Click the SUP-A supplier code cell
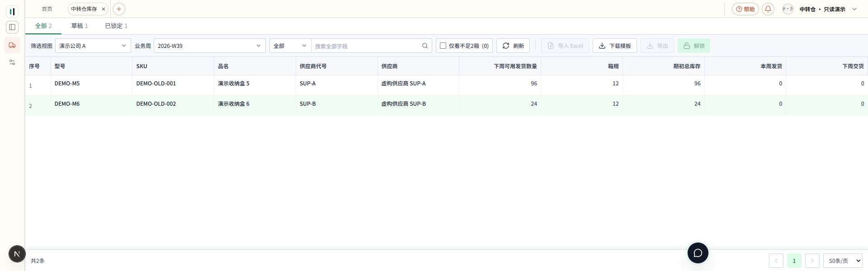 tap(337, 85)
